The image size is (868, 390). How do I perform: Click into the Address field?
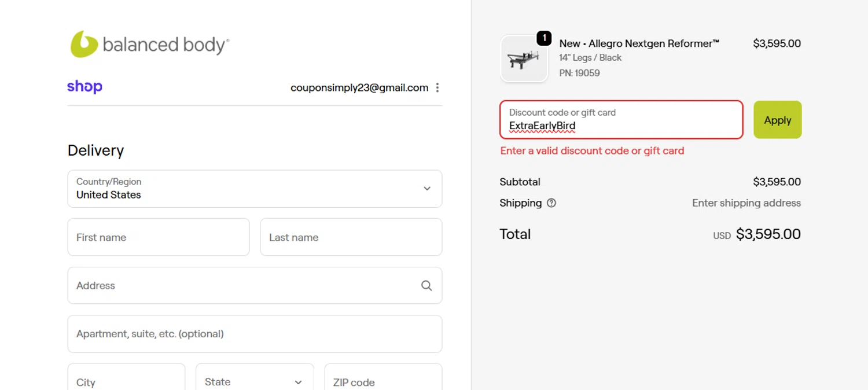click(x=255, y=285)
